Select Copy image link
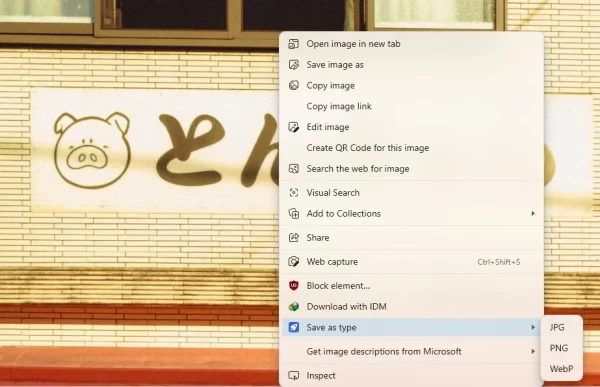 point(411,106)
